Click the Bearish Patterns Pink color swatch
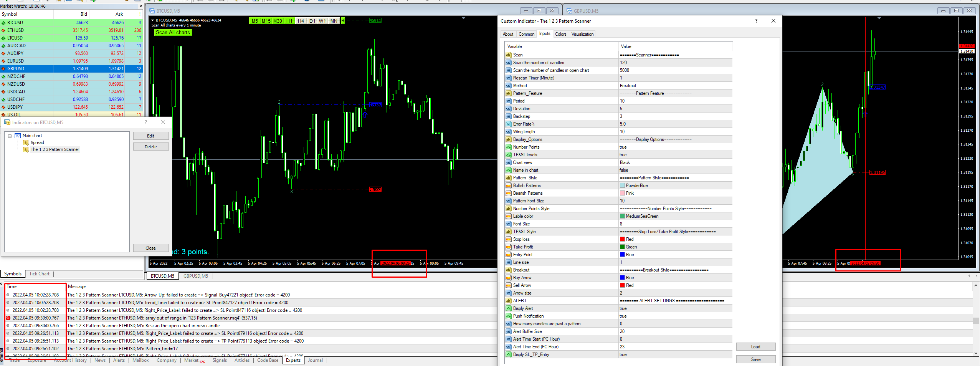Screen dimensions: 980x366 pyautogui.click(x=622, y=193)
